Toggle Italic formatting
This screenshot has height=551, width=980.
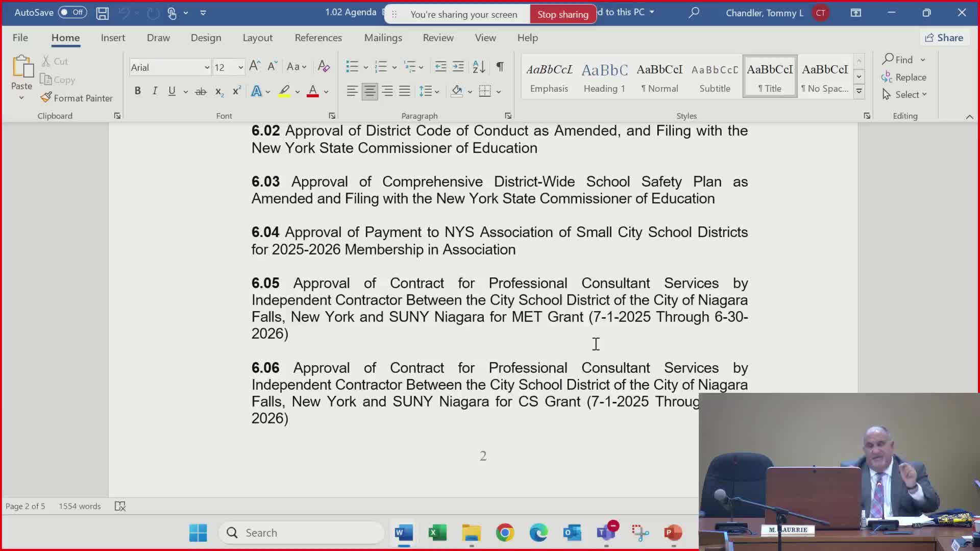click(x=155, y=91)
